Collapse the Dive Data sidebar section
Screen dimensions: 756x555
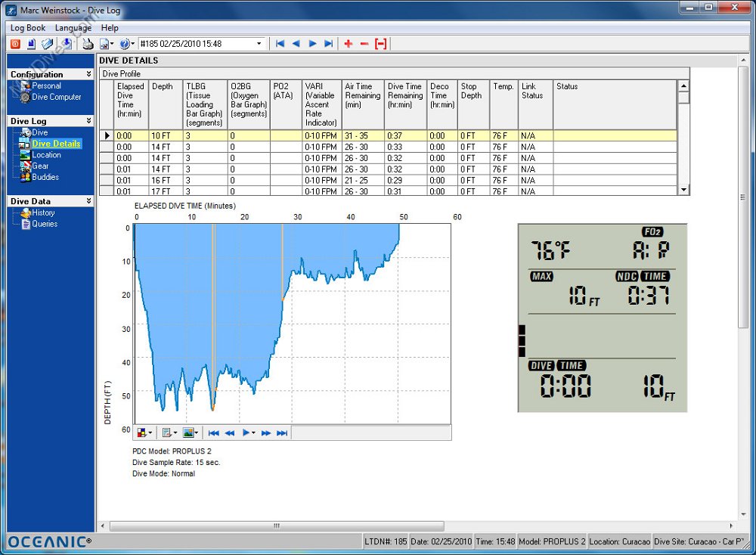point(88,200)
